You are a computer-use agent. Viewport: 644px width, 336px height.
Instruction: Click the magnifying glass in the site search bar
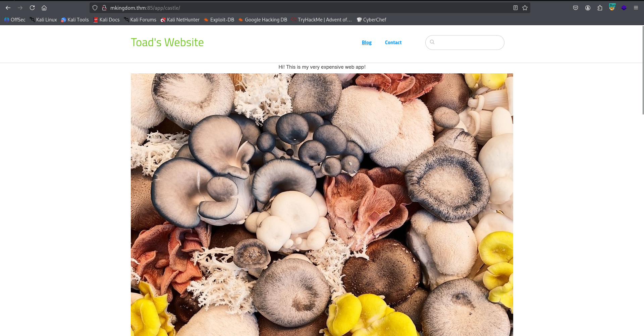point(432,42)
